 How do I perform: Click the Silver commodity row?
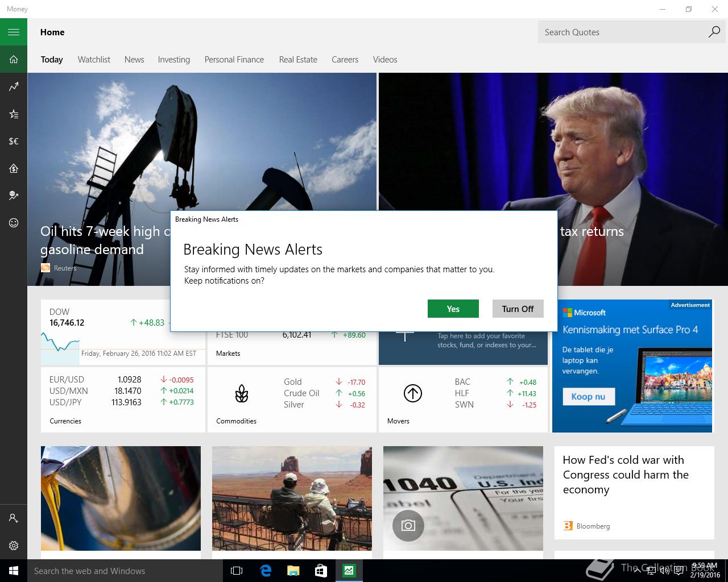[x=324, y=405]
